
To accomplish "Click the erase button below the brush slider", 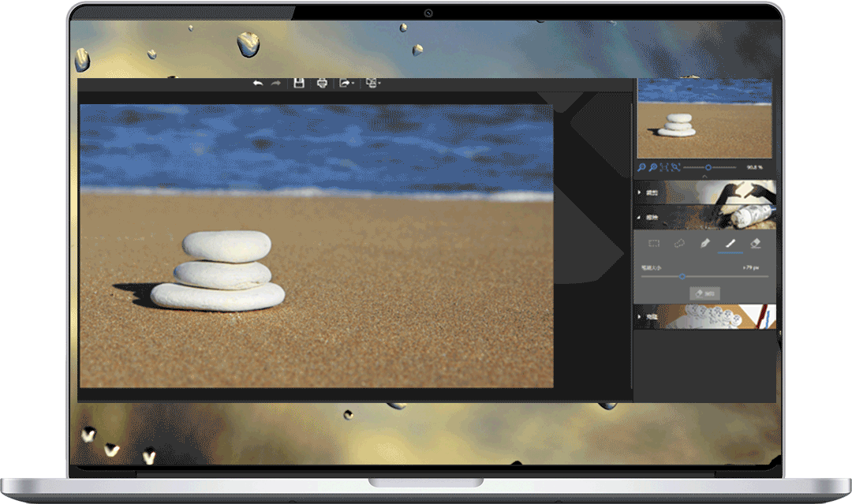I will tap(704, 294).
